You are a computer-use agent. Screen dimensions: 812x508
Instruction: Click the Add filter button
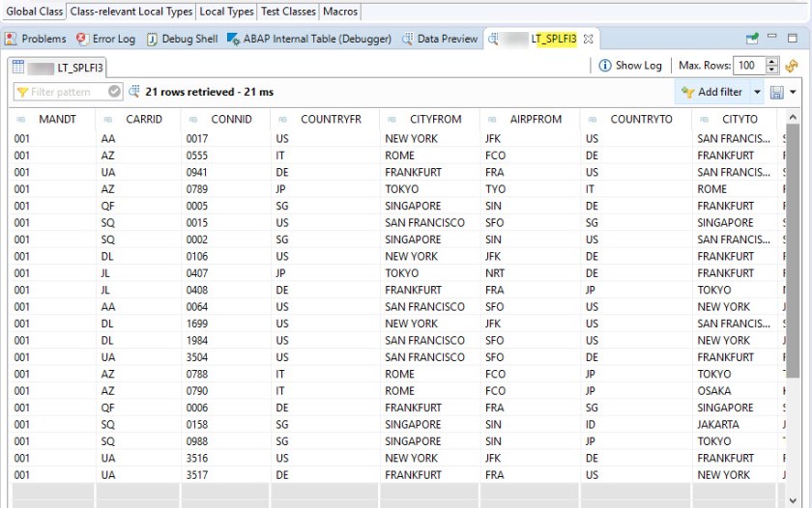point(711,92)
